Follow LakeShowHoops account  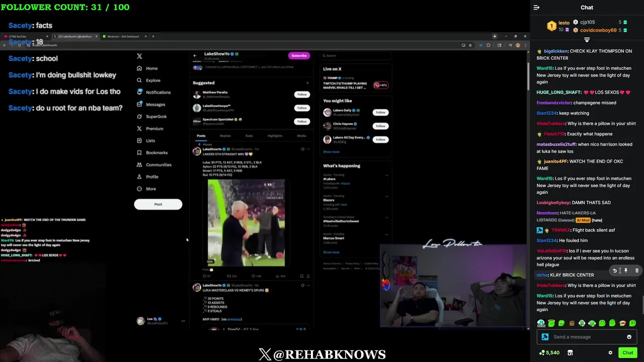pyautogui.click(x=302, y=108)
